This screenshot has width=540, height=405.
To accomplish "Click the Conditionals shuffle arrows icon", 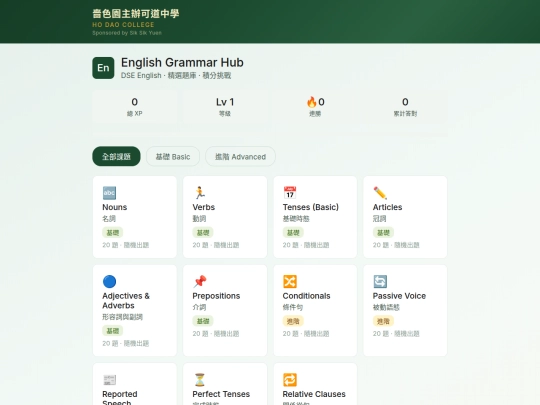I will tap(290, 281).
